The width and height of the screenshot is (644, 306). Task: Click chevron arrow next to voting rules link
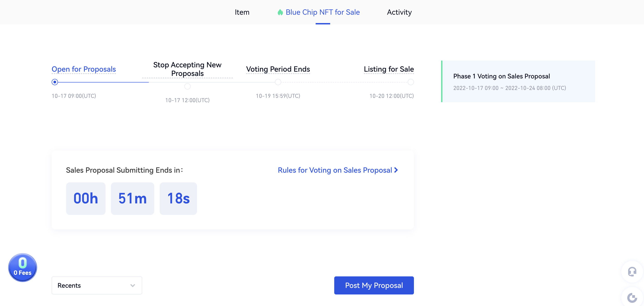(396, 170)
